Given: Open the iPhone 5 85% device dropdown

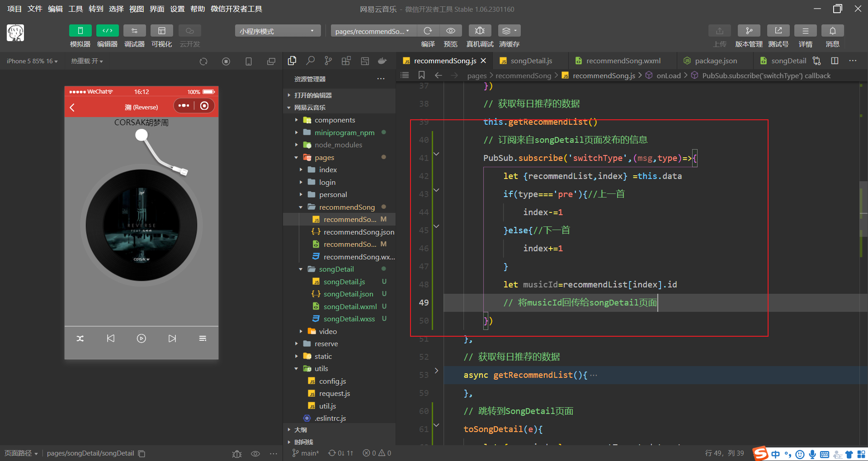Looking at the screenshot, I should click(32, 61).
